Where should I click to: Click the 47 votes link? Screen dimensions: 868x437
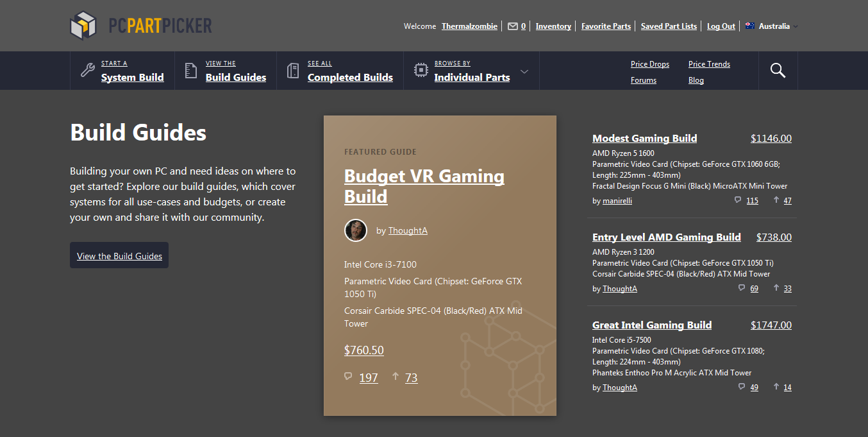[x=788, y=201]
